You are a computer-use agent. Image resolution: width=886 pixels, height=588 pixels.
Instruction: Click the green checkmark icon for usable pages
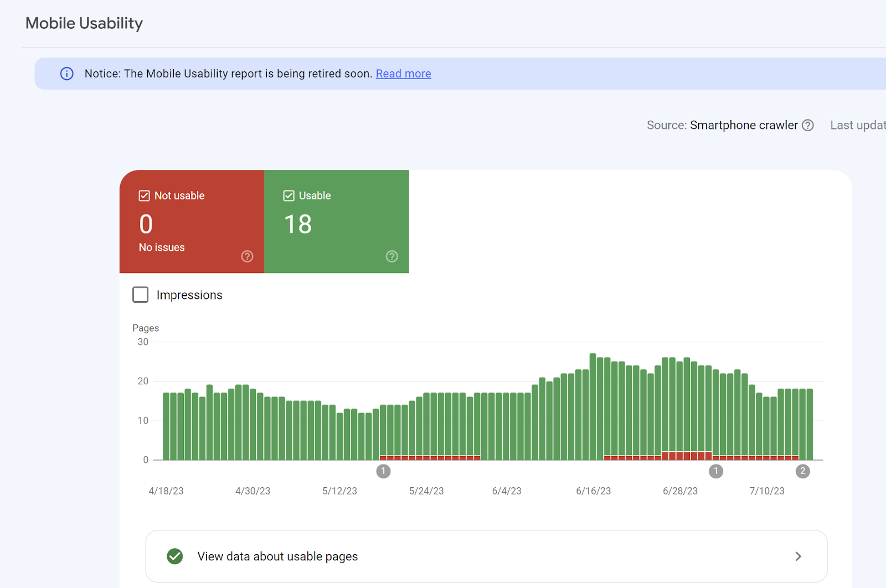point(175,556)
